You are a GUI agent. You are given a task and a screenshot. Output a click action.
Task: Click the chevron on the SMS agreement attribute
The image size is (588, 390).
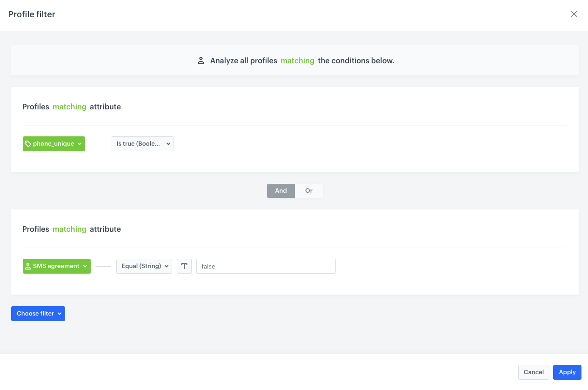point(85,266)
